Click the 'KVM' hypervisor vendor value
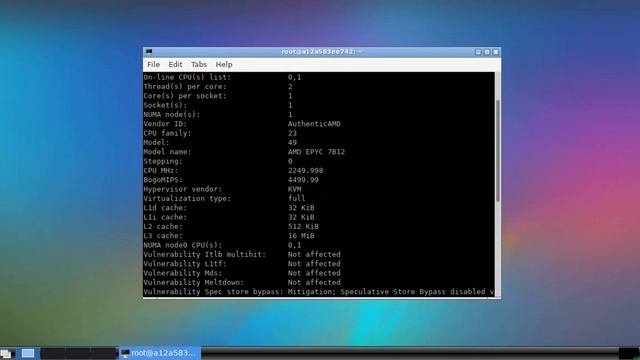The height and width of the screenshot is (360, 640). pos(294,189)
